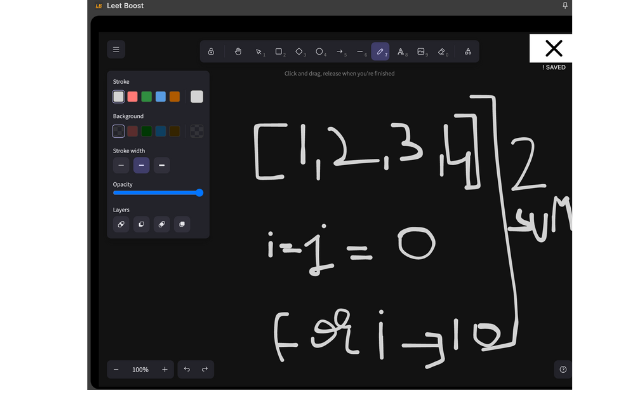Screen dimensions: 640x400
Task: Open the hamburger main menu
Action: (116, 49)
